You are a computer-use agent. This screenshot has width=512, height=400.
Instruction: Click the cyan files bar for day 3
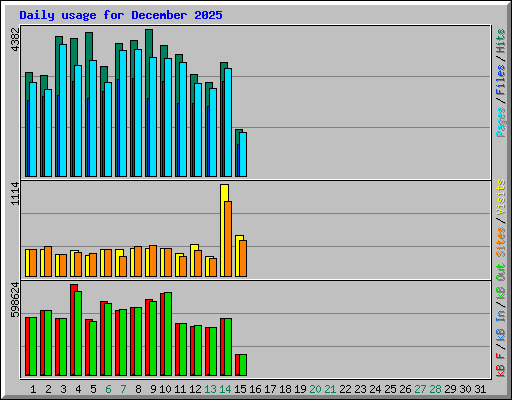[63, 110]
